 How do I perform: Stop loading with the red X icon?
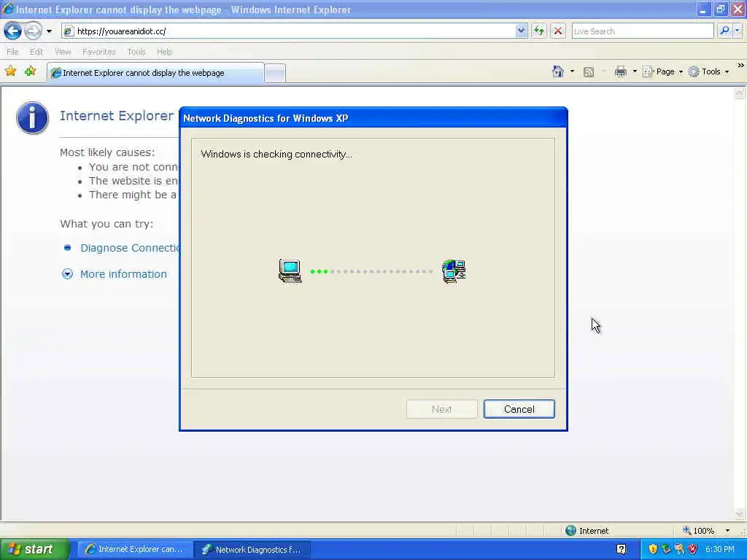[558, 31]
